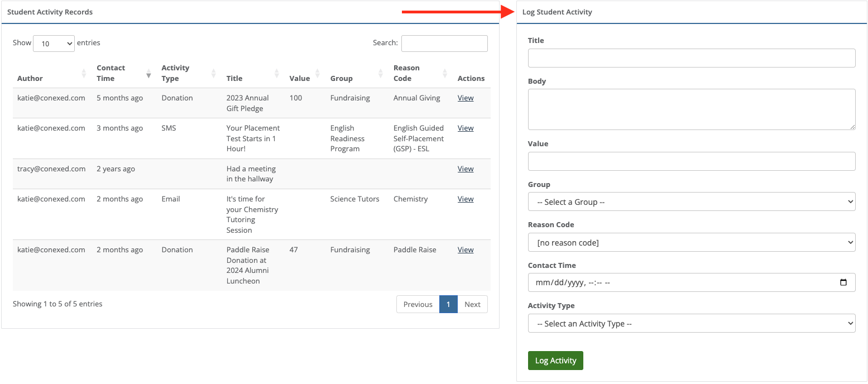View the Paddle Raise Donation record
868x384 pixels.
click(x=465, y=249)
